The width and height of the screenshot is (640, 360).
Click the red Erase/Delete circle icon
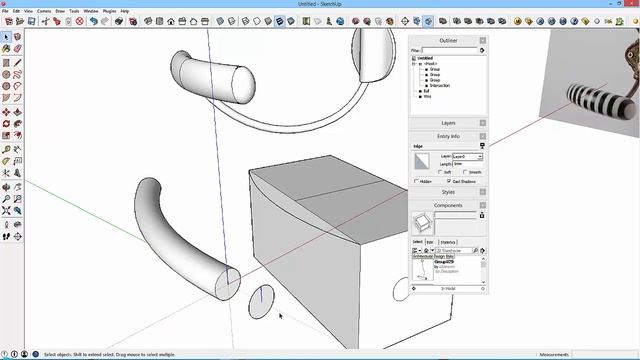(80, 21)
